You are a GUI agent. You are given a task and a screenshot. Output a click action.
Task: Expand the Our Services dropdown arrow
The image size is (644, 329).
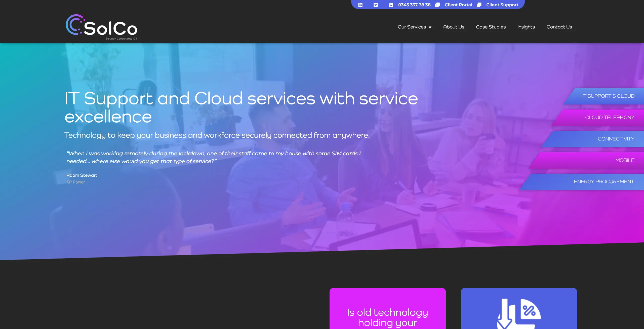[x=430, y=27]
